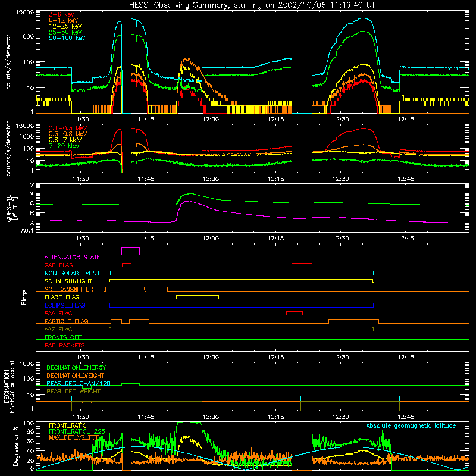Viewport: 476px width, 476px height.
Task: Click 12:30 tick label under the decimation plot
Action: point(340,417)
